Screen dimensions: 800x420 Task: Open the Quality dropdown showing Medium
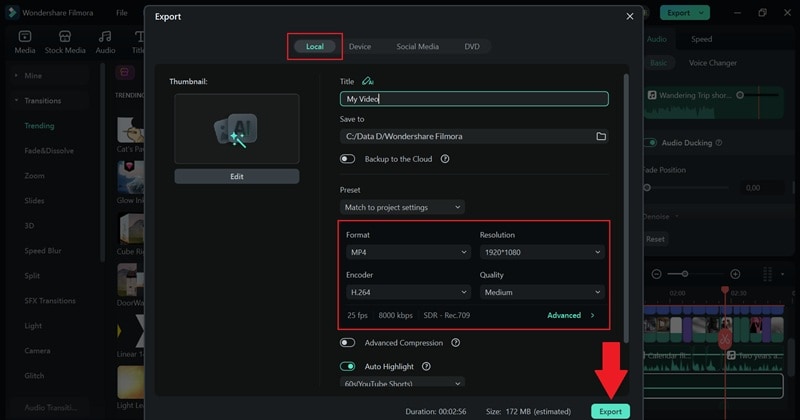(x=542, y=292)
